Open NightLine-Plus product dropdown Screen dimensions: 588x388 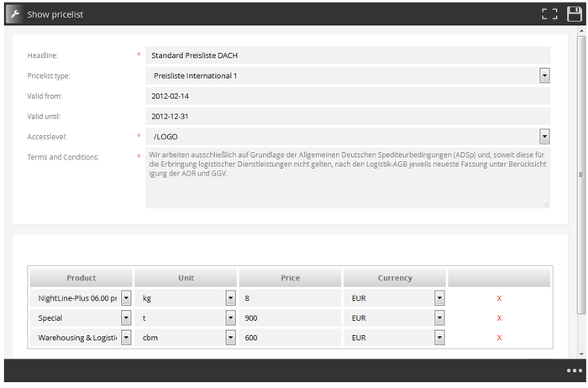126,298
